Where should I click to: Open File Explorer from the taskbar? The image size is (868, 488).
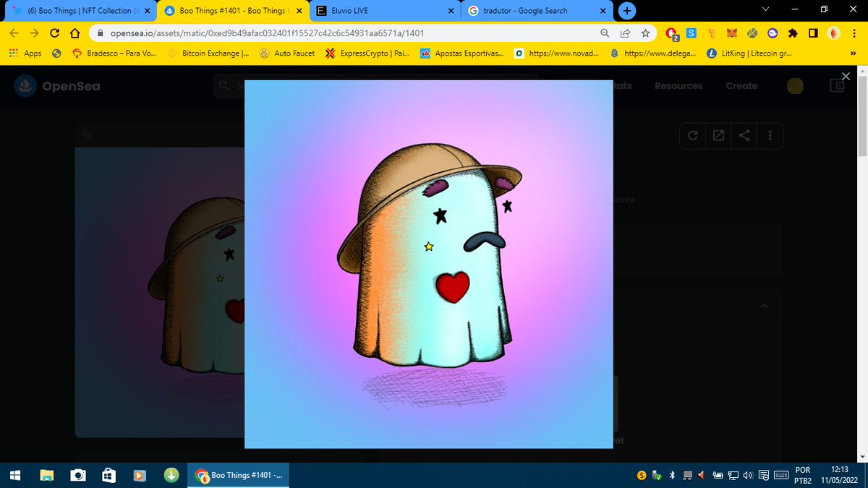click(x=46, y=475)
